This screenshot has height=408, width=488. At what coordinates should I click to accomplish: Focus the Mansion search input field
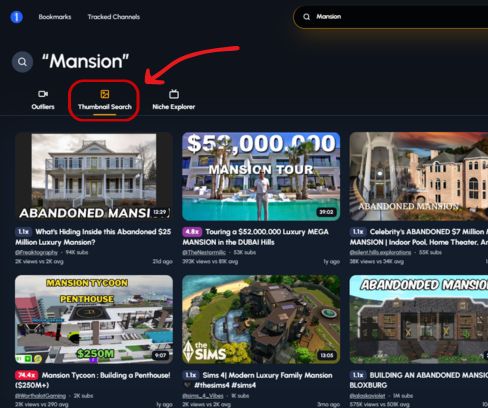click(393, 17)
